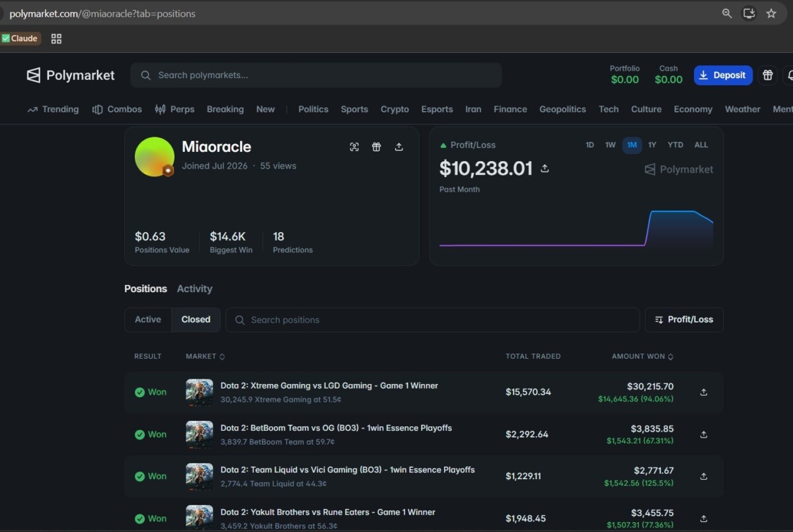Viewport: 793px width, 532px height.
Task: Select the ALL time range
Action: pos(701,145)
